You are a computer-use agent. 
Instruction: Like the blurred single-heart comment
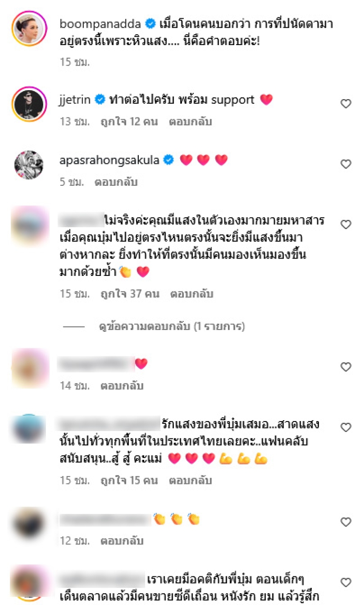(x=346, y=367)
